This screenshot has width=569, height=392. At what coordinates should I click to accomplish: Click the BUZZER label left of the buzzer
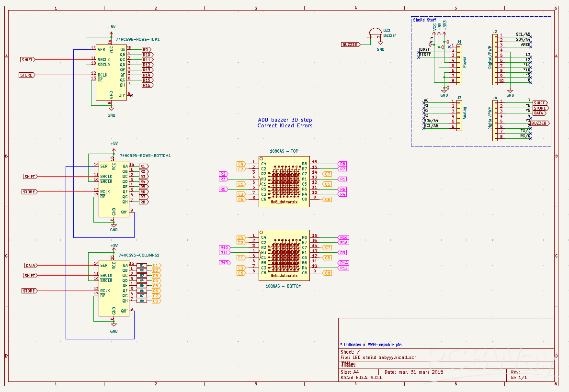(350, 45)
